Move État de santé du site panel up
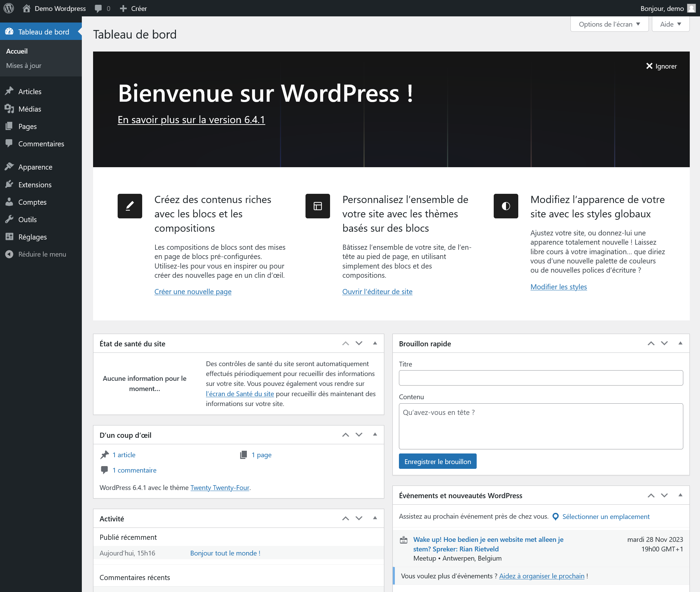 tap(346, 343)
